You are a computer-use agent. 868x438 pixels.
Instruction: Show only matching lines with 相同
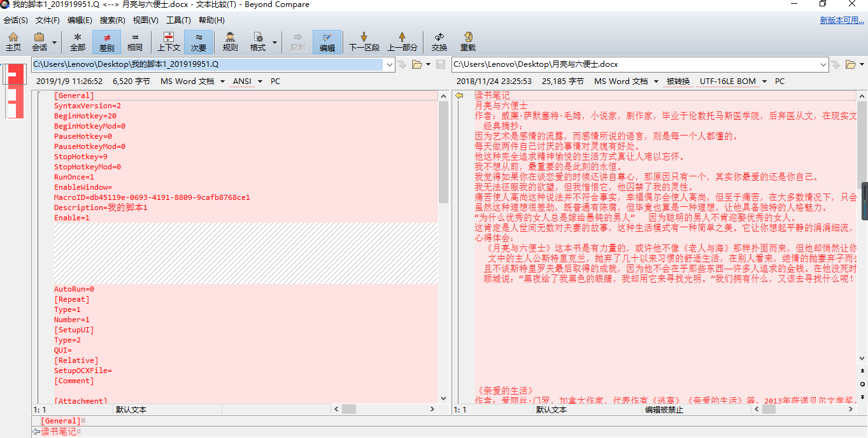pyautogui.click(x=135, y=41)
